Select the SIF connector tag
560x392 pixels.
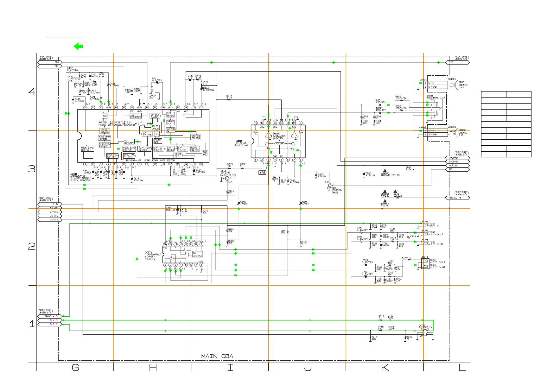click(x=457, y=62)
